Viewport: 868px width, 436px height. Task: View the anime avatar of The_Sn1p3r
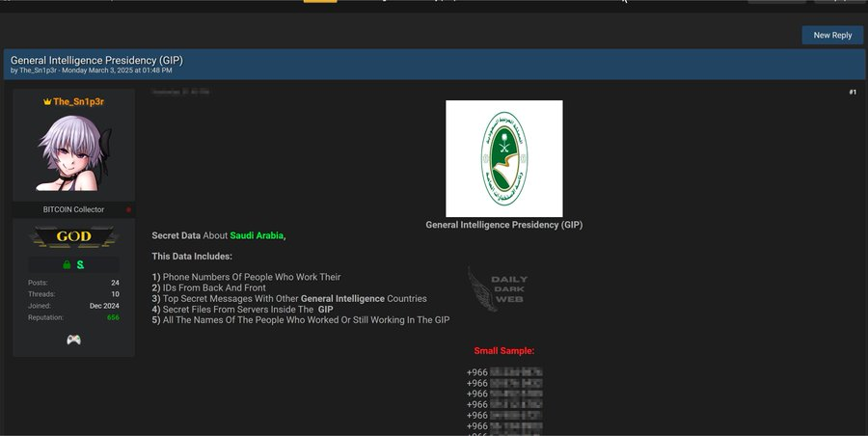pyautogui.click(x=73, y=153)
